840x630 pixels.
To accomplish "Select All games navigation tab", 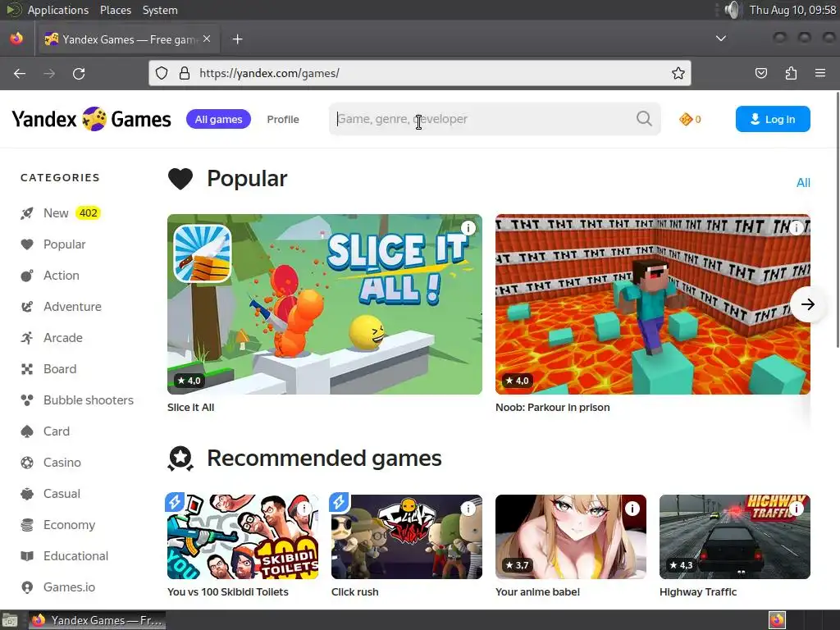I will (x=218, y=119).
